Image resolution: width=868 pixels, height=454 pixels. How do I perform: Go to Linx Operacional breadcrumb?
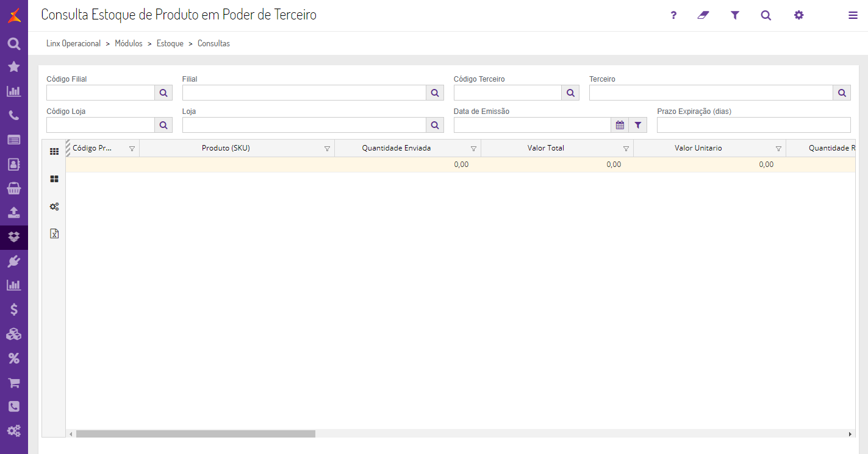point(74,44)
